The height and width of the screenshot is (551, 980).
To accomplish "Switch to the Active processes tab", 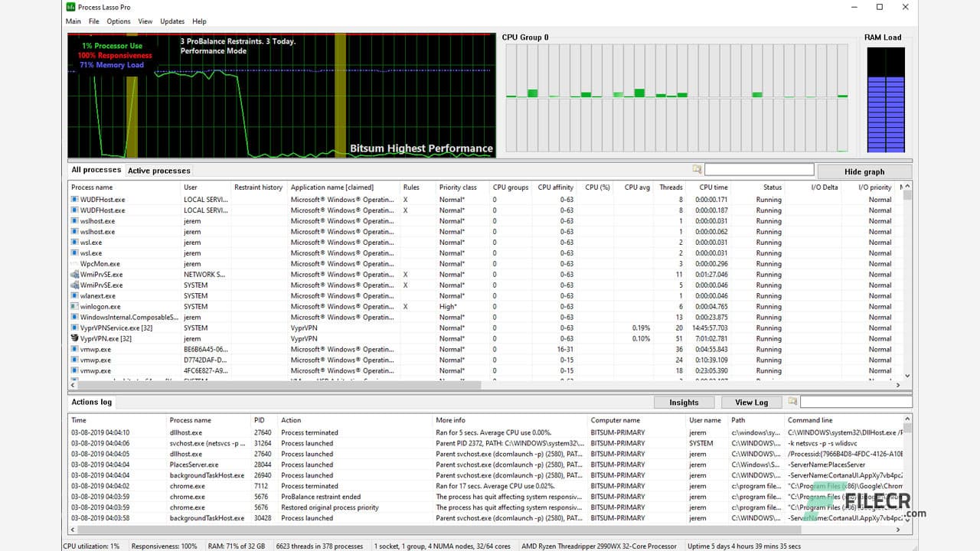I will (158, 170).
